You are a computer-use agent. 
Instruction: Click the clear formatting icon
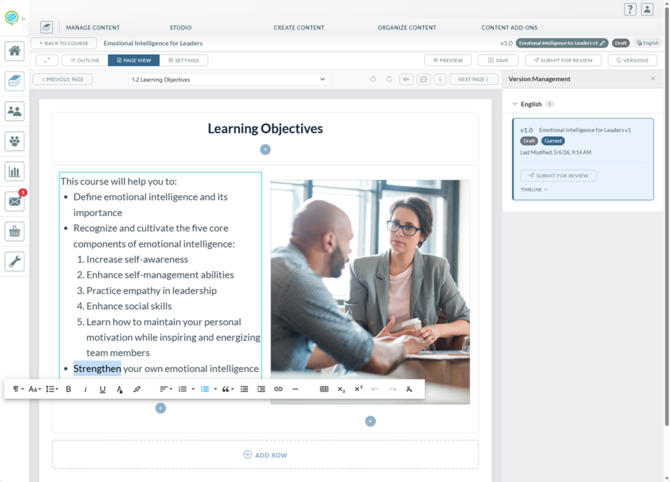click(409, 389)
